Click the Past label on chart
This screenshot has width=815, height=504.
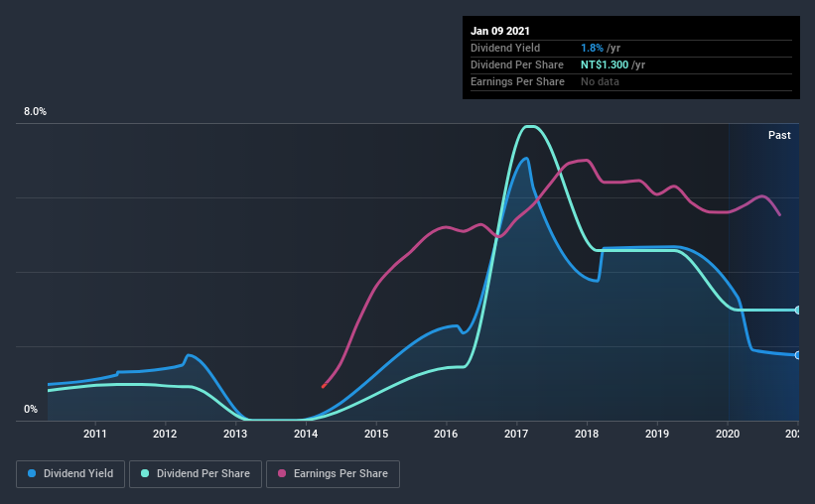click(x=779, y=135)
